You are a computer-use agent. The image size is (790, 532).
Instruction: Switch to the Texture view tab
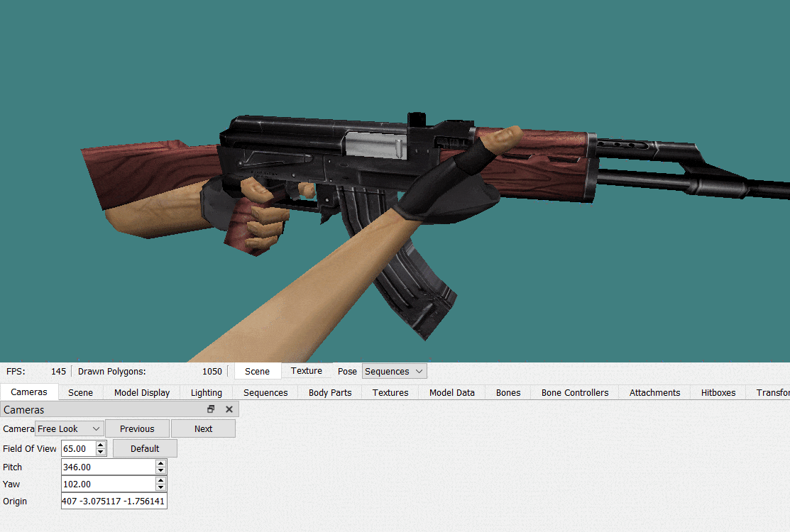click(x=307, y=370)
